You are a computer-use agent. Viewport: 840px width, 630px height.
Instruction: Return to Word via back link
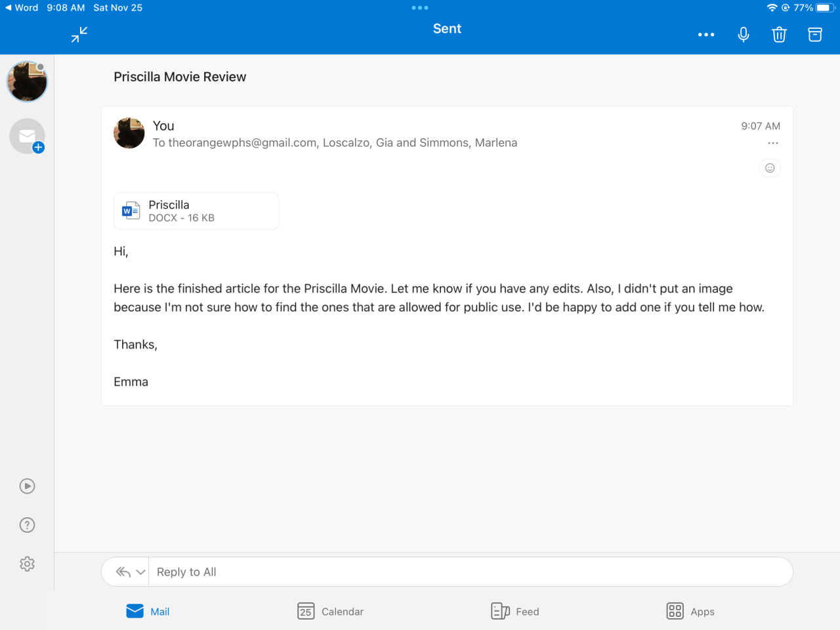21,8
